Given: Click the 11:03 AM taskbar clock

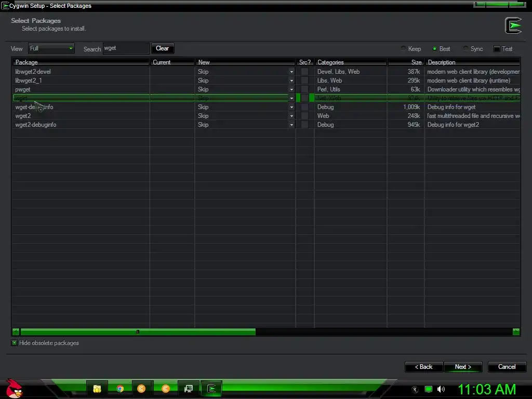Looking at the screenshot, I should [x=487, y=389].
